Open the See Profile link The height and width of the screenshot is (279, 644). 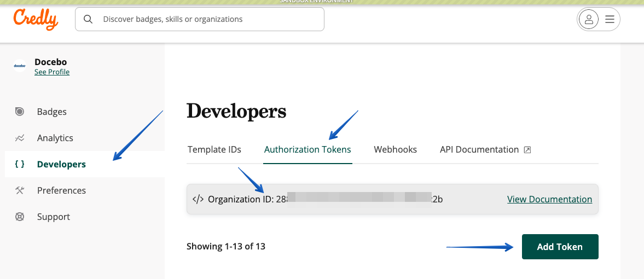click(52, 72)
